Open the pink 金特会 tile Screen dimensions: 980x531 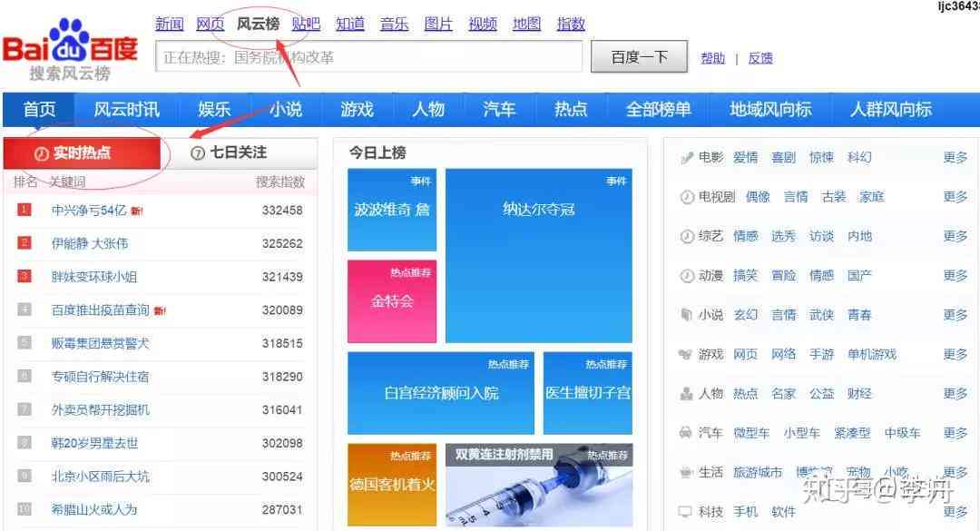click(x=392, y=300)
